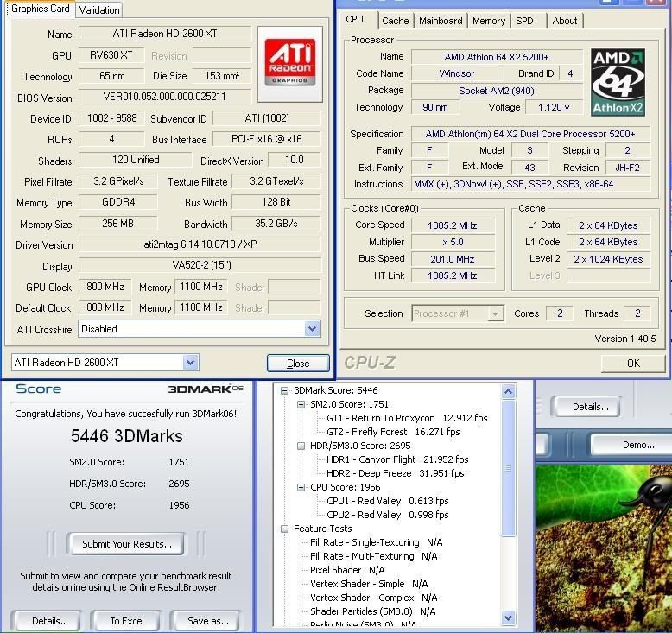Click the ATI Radeon graphics logo
This screenshot has height=633, width=672.
point(289,62)
